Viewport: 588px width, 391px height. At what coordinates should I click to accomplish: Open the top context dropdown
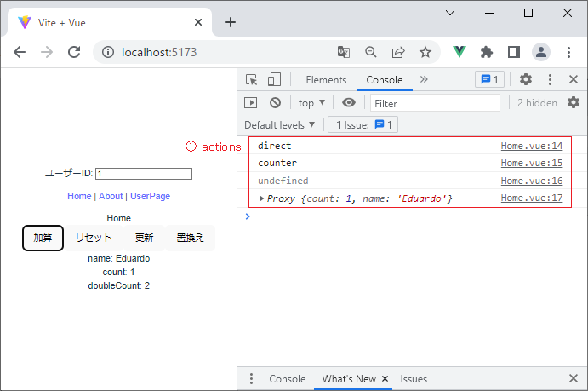point(311,103)
